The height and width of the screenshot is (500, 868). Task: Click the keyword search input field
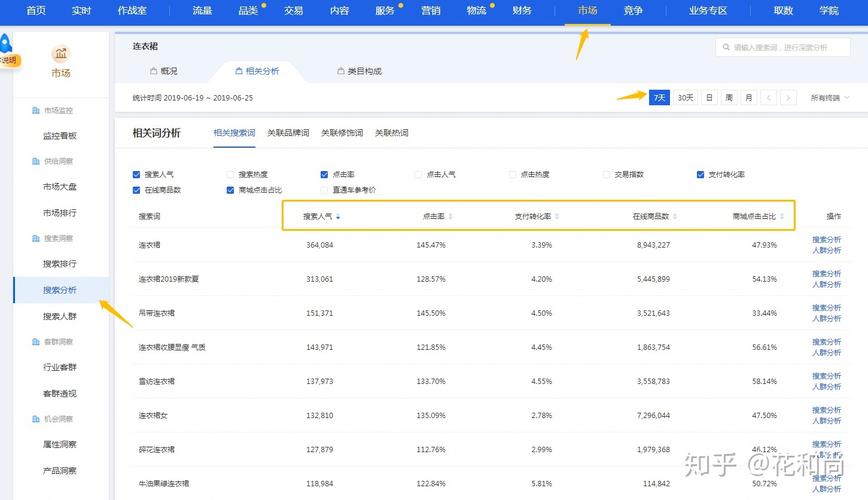783,48
